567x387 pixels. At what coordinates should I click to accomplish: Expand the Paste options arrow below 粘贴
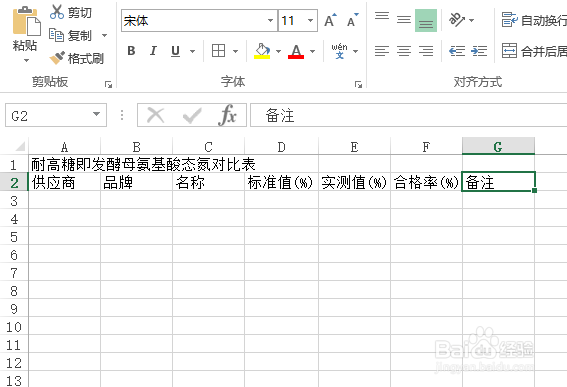[26, 60]
